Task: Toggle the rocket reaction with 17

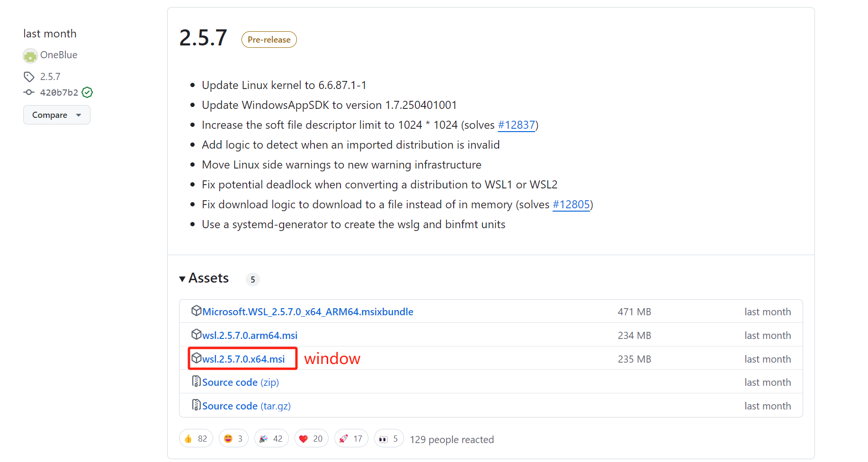Action: [351, 439]
